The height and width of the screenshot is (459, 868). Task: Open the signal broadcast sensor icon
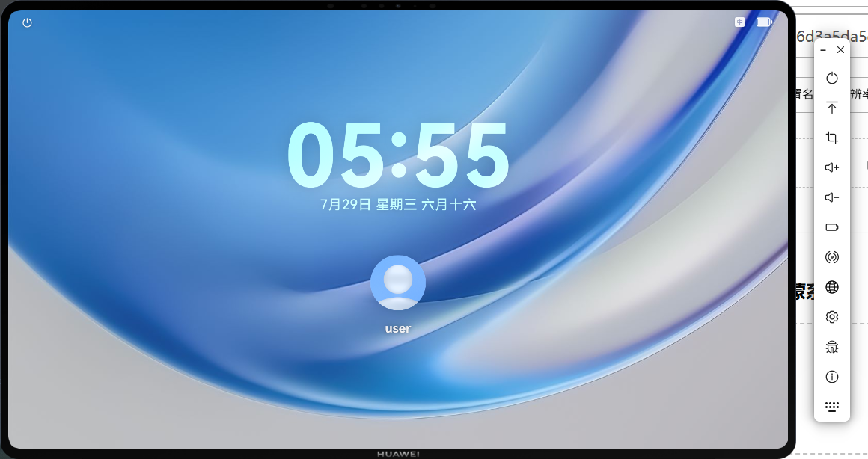tap(832, 257)
